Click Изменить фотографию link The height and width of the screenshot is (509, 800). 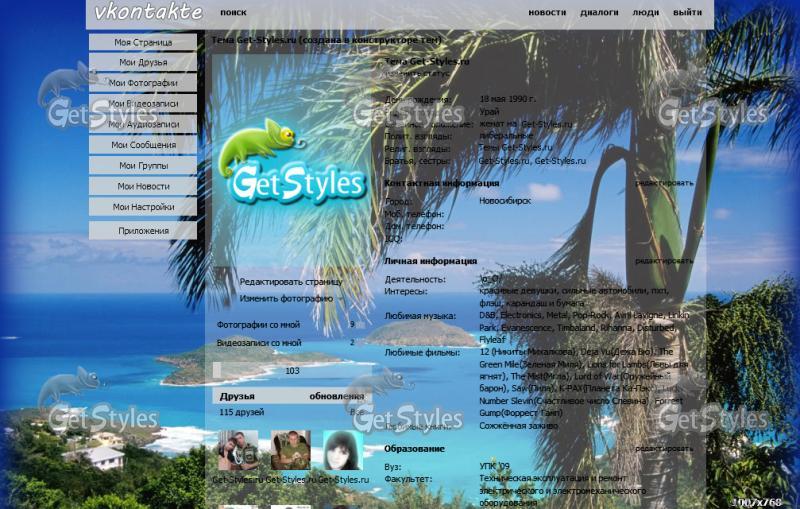tap(286, 298)
